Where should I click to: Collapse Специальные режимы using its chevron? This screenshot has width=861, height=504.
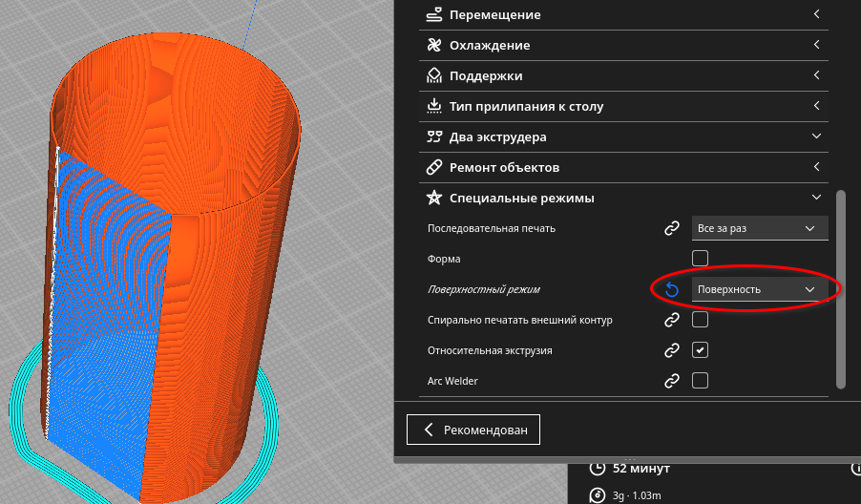pyautogui.click(x=816, y=198)
